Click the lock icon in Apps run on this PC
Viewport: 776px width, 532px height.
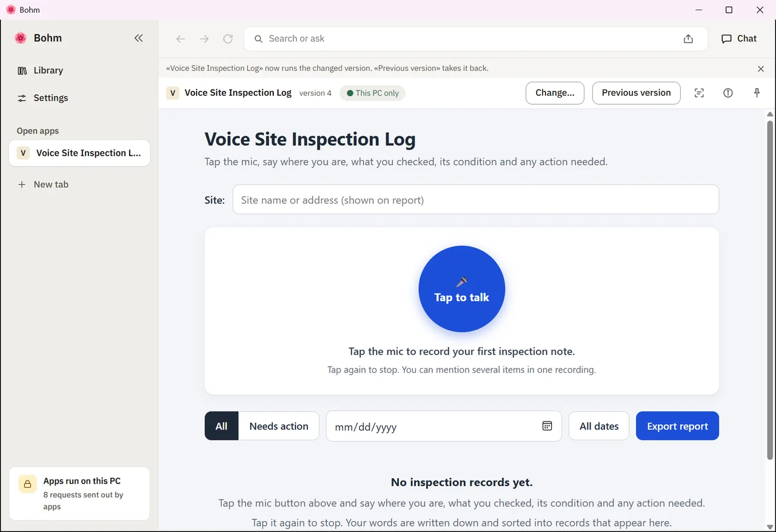27,484
